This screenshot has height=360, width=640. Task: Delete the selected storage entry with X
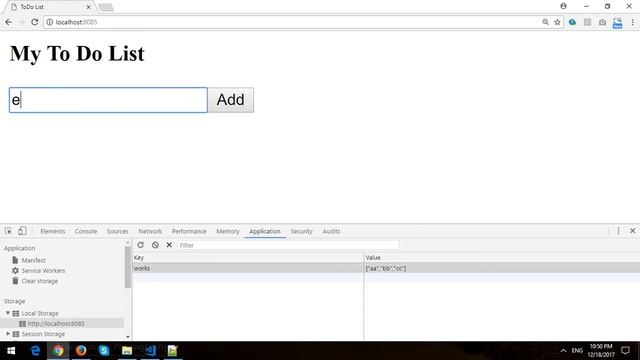pos(169,245)
